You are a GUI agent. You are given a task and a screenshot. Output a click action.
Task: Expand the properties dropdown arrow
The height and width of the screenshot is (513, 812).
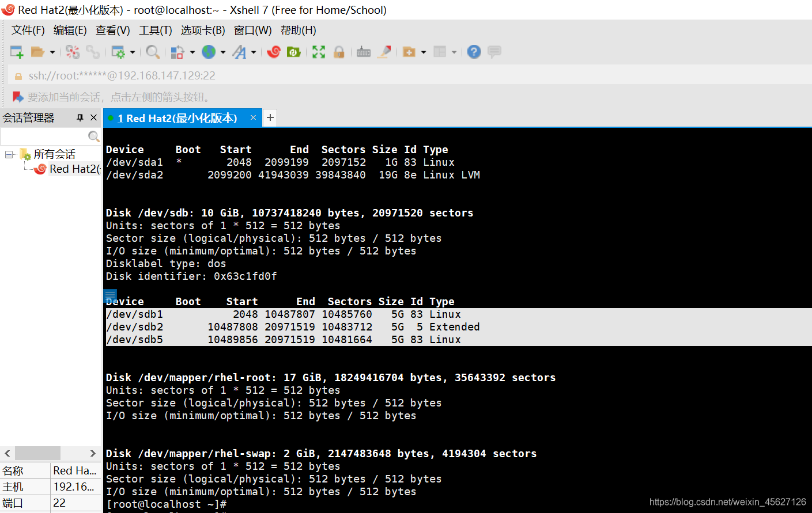[x=133, y=52]
